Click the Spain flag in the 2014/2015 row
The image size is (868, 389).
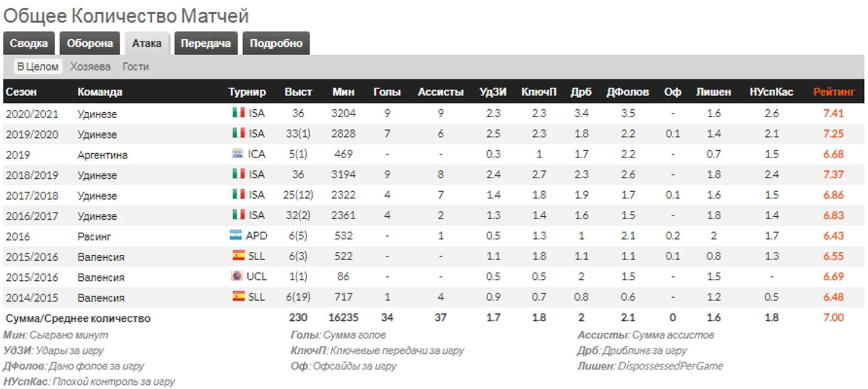coord(238,296)
